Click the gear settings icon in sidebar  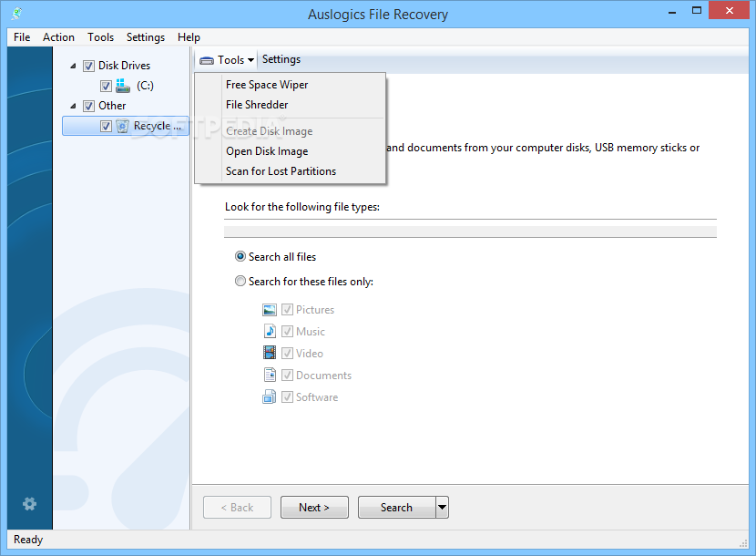click(29, 504)
